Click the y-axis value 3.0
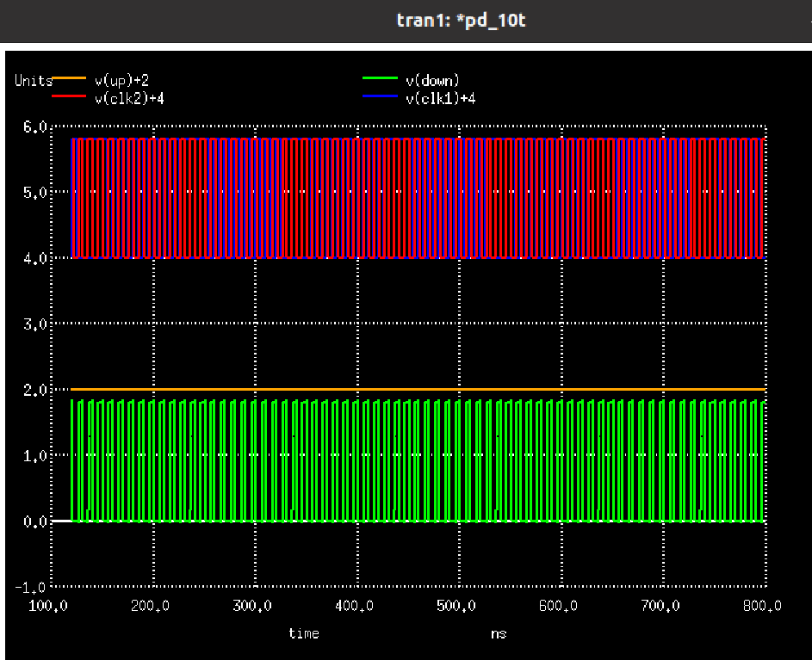Viewport: 812px width, 660px height. click(x=35, y=324)
